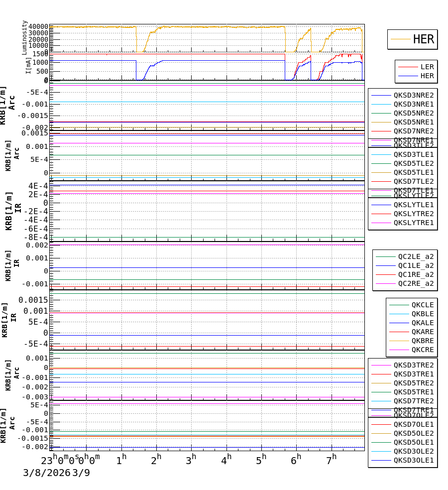Select the QKSD7TRE2 legend entry

click(x=413, y=401)
